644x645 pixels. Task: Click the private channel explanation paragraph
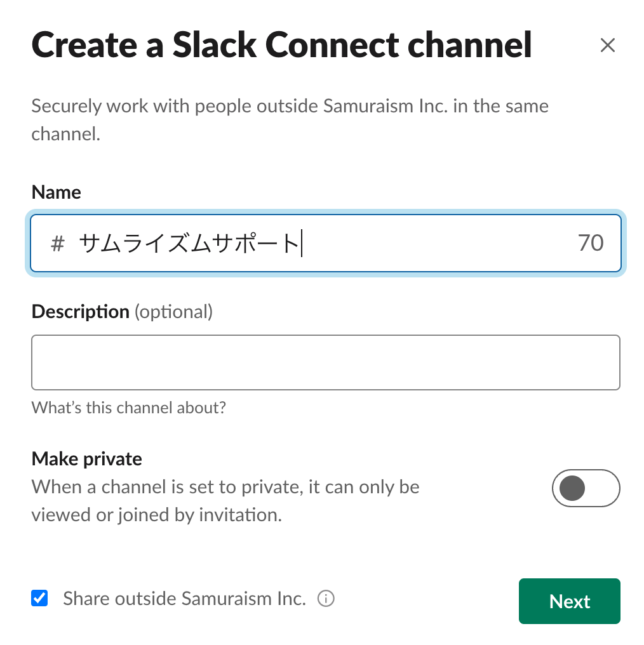pos(225,501)
